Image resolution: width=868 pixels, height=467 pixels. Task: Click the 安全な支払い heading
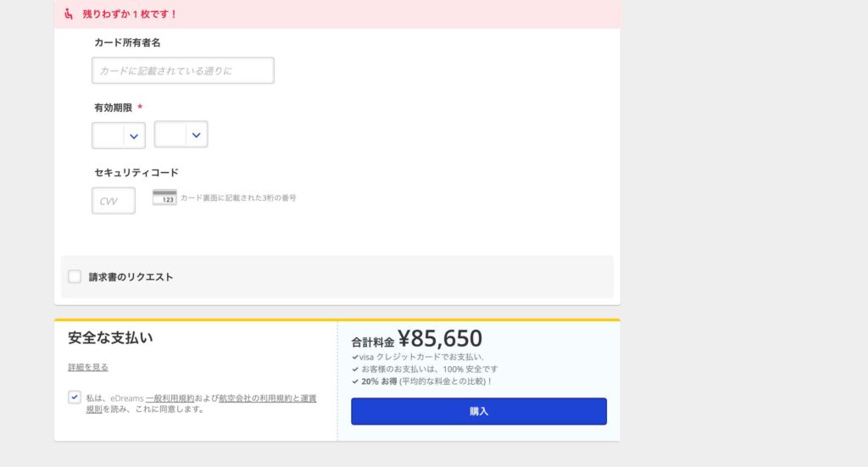110,338
